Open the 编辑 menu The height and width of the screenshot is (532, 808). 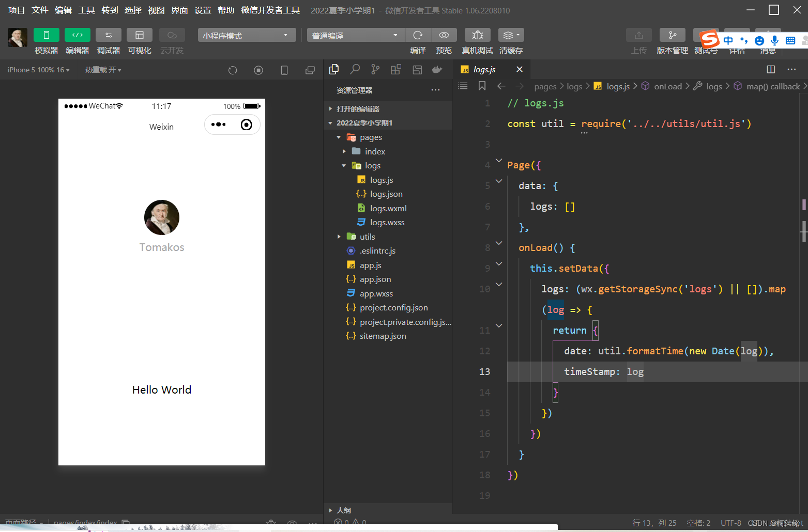(63, 10)
